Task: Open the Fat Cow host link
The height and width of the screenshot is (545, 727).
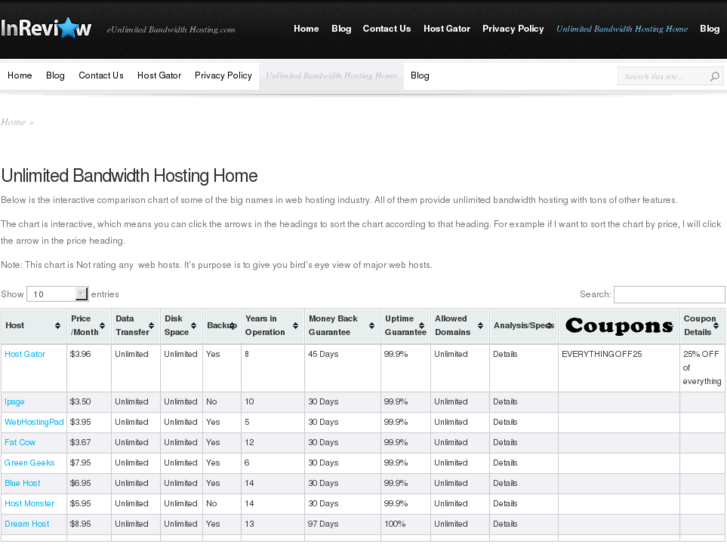Action: click(20, 442)
